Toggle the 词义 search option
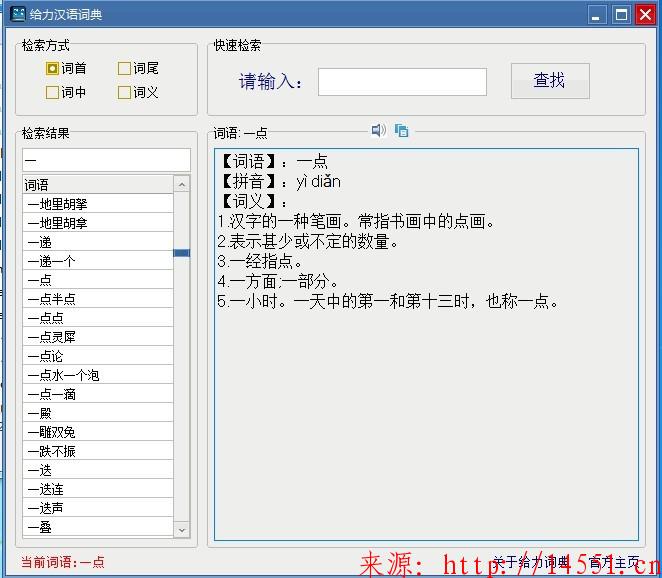This screenshot has height=578, width=662. point(124,93)
